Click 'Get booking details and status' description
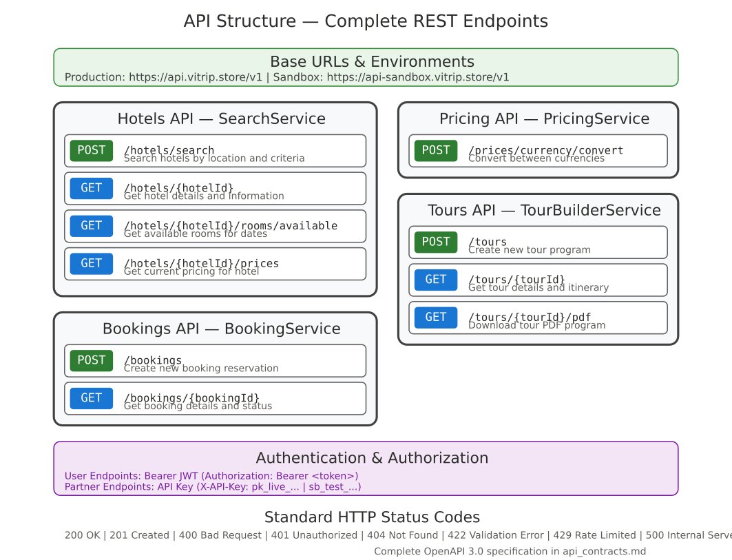This screenshot has height=560, width=732. (198, 406)
